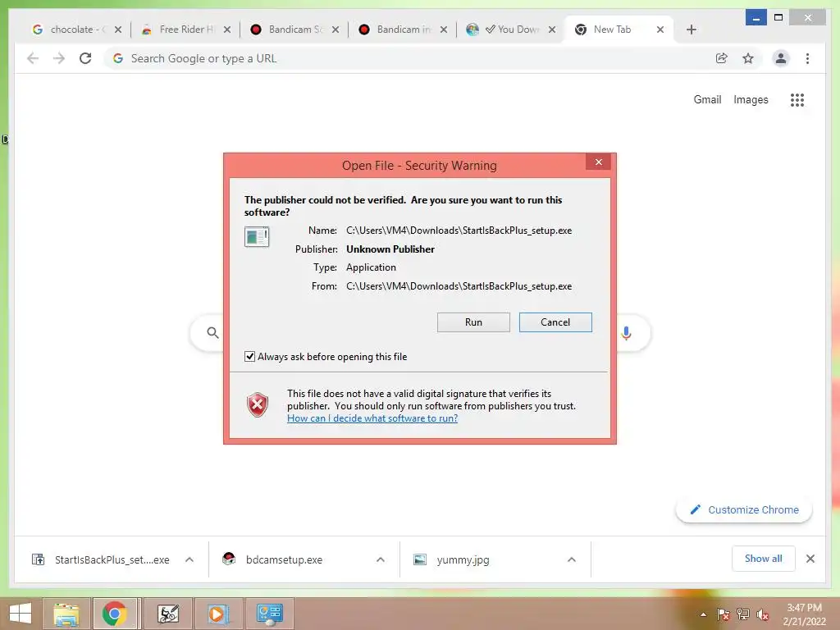Image resolution: width=840 pixels, height=630 pixels.
Task: Close the You Down tab
Action: (x=552, y=30)
